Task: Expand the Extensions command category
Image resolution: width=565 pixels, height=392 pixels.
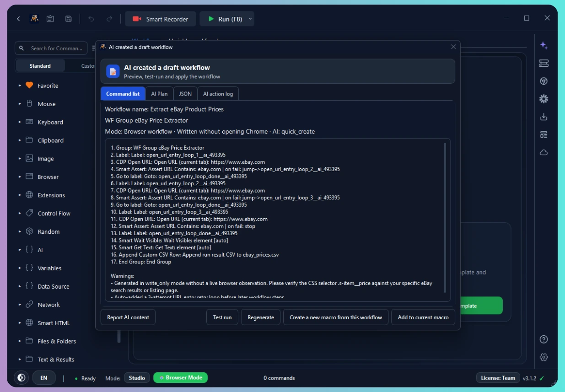Action: coord(20,195)
